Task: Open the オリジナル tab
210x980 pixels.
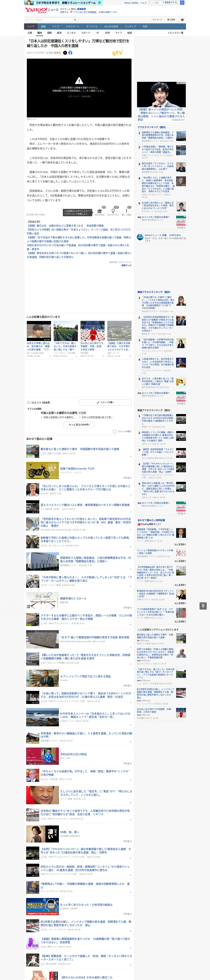Action: pyautogui.click(x=92, y=27)
